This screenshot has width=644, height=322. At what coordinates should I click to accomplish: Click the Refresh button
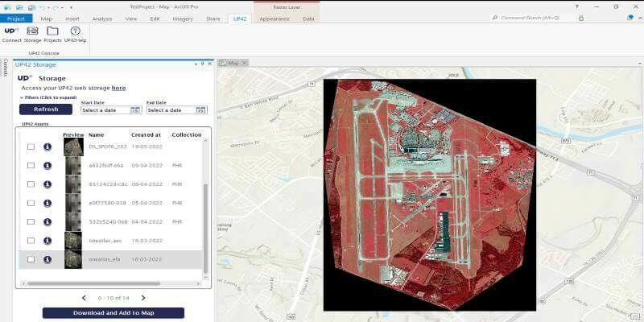pos(46,109)
